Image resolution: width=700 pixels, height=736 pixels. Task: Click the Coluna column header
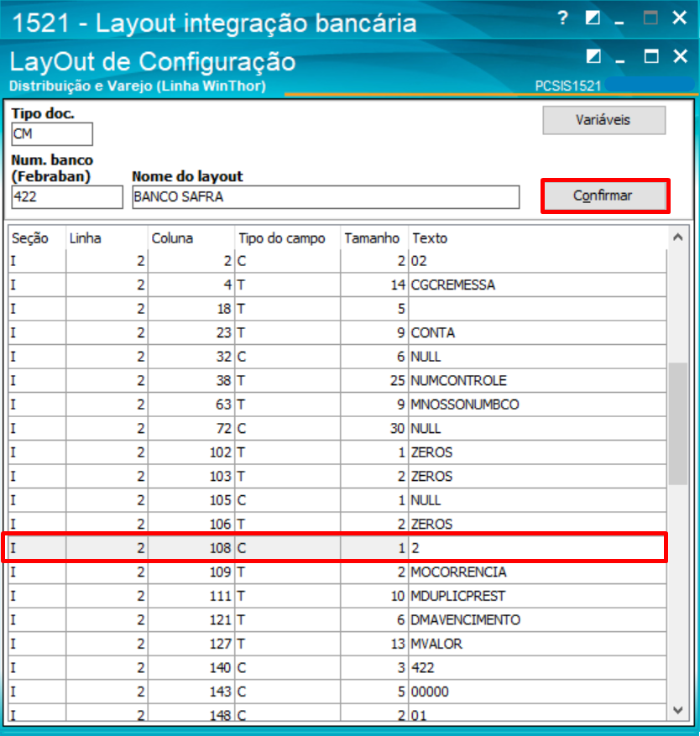point(191,238)
